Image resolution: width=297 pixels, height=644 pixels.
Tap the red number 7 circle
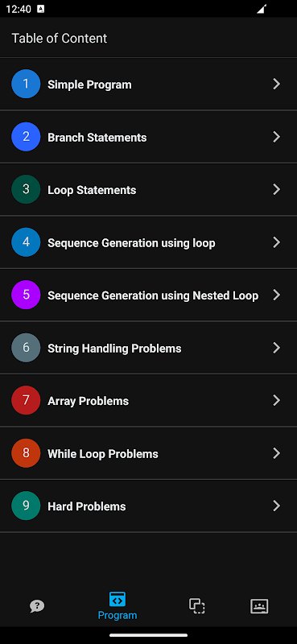click(x=26, y=400)
